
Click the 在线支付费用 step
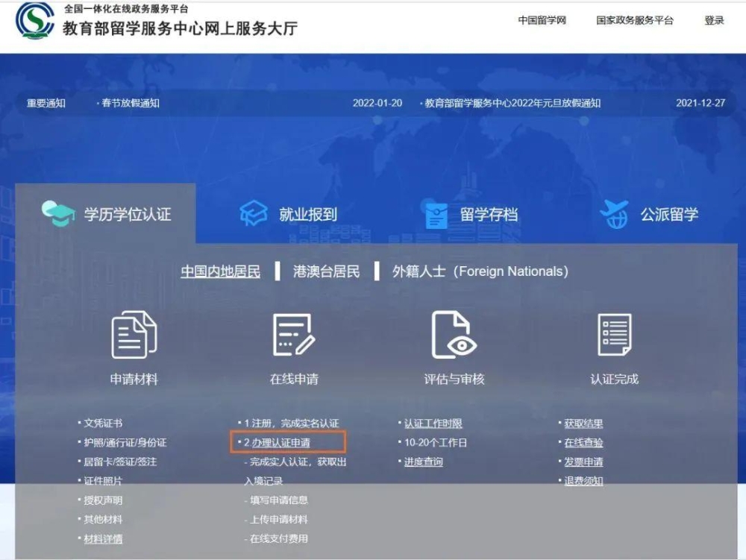tap(279, 538)
